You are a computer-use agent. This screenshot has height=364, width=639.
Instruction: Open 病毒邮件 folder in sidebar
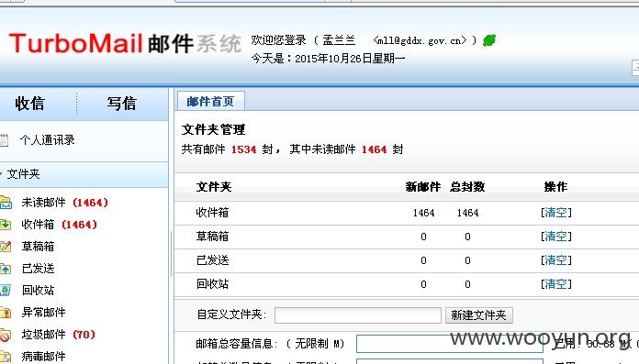[x=43, y=357]
